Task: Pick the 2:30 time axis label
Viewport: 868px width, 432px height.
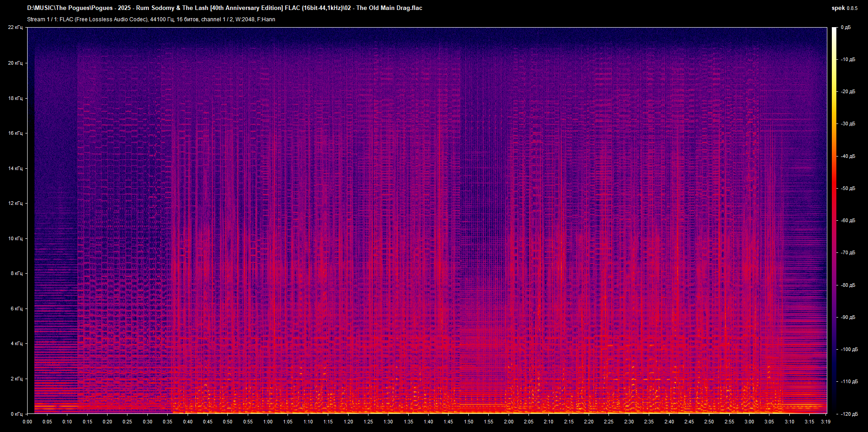Action: point(629,422)
